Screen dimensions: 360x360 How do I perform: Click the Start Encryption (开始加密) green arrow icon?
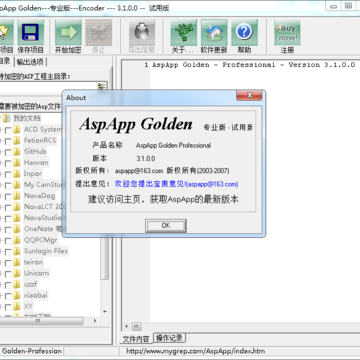(x=68, y=33)
